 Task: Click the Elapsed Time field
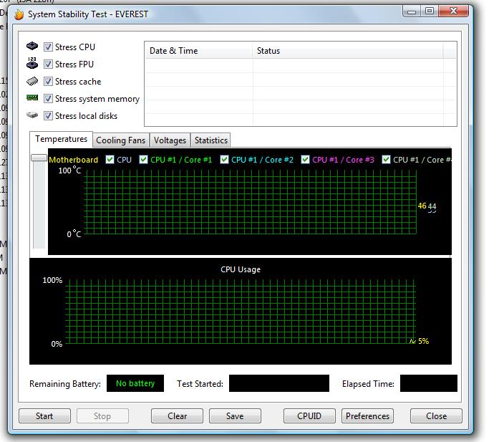tap(428, 383)
